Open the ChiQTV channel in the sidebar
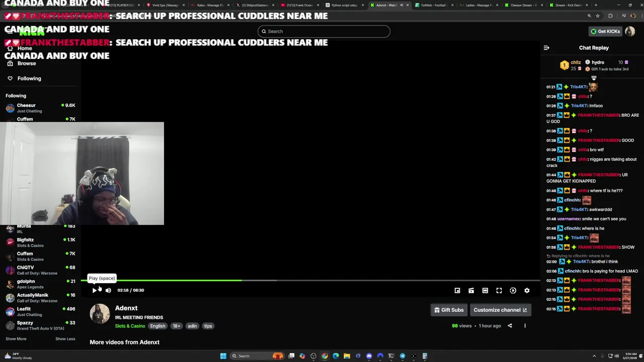The height and width of the screenshot is (362, 644). 40,270
